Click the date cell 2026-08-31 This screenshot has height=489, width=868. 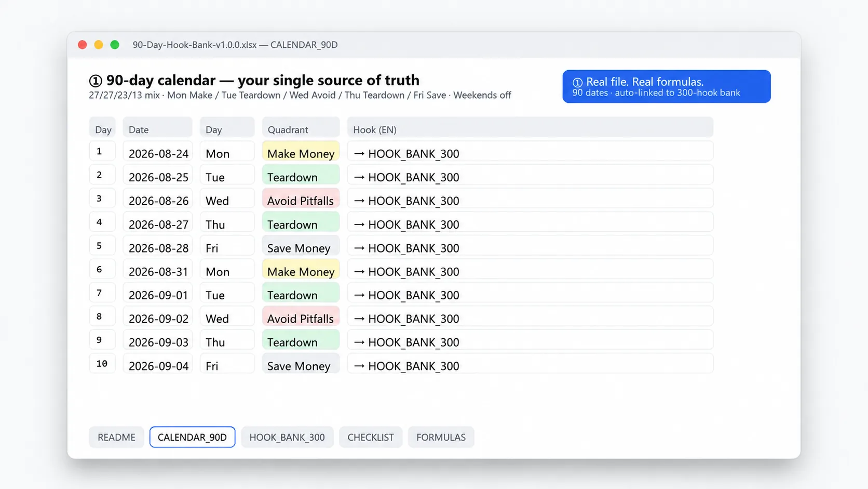tap(157, 270)
